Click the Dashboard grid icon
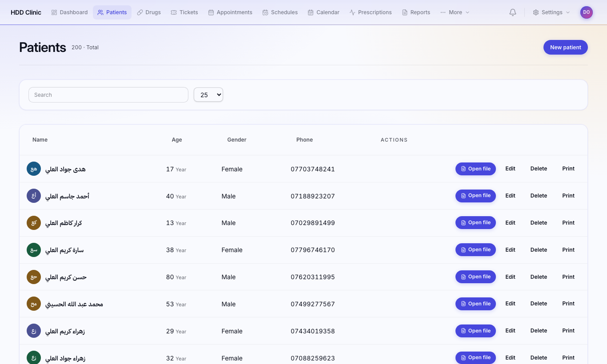Image resolution: width=607 pixels, height=364 pixels. (x=54, y=12)
